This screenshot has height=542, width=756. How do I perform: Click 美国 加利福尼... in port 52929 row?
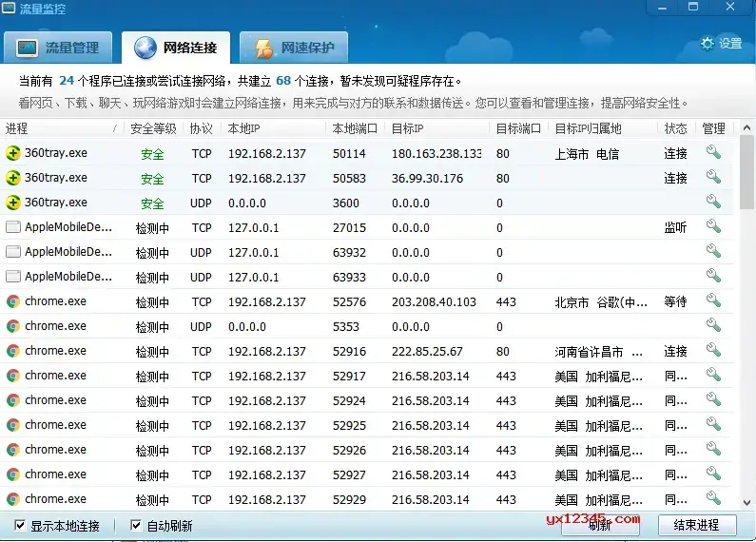point(598,500)
